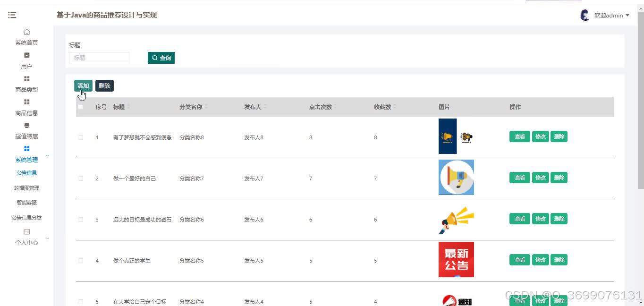This screenshot has height=306, width=644.
Task: Click 删除 for row 分类名称8
Action: click(x=559, y=136)
